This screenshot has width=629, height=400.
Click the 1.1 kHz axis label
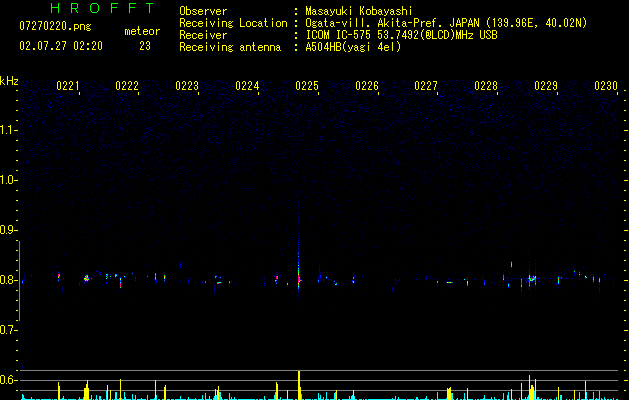tap(8, 130)
